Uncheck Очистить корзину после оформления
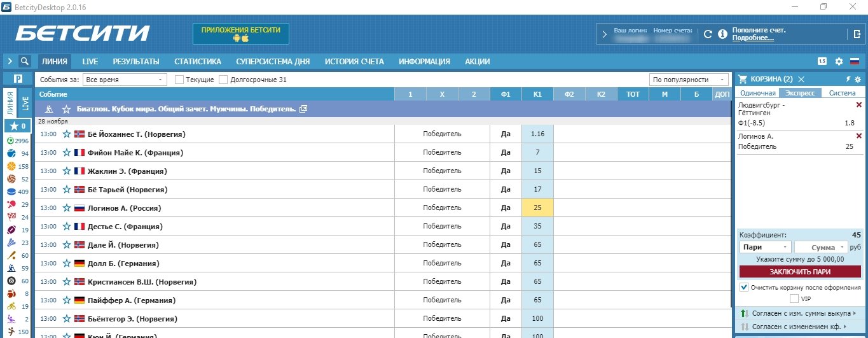This screenshot has height=338, width=868. pyautogui.click(x=745, y=288)
